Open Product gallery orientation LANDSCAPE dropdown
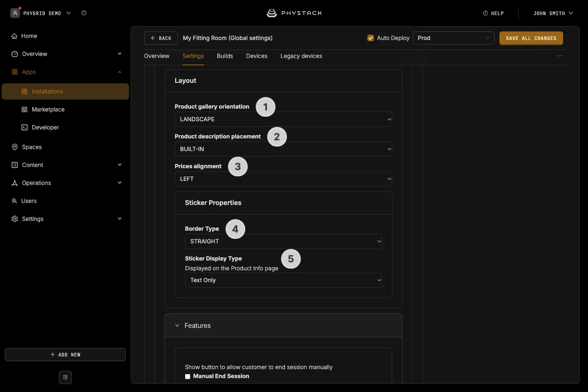 pyautogui.click(x=283, y=119)
